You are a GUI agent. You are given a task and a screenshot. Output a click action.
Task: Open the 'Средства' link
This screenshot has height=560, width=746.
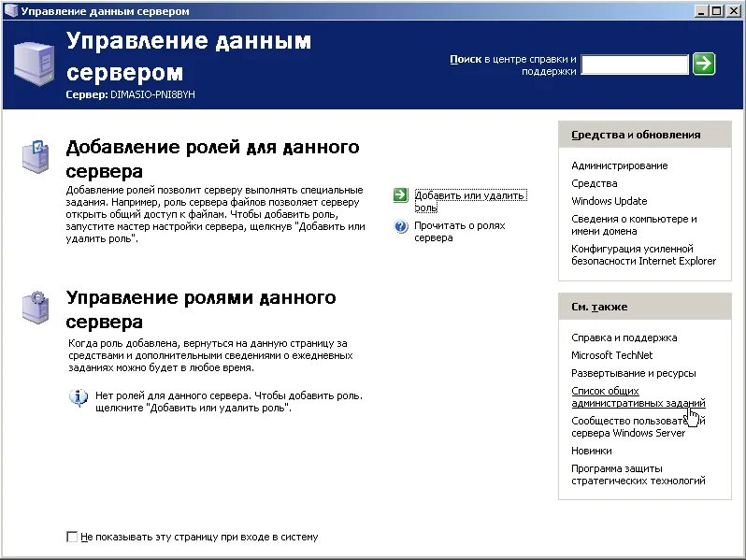click(595, 183)
